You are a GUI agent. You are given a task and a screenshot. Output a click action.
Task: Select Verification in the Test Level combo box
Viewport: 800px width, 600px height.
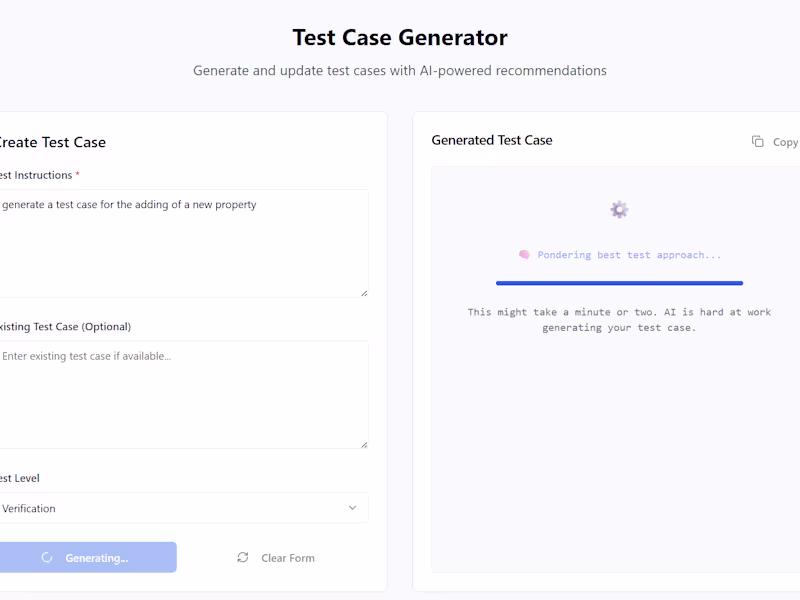[185, 508]
